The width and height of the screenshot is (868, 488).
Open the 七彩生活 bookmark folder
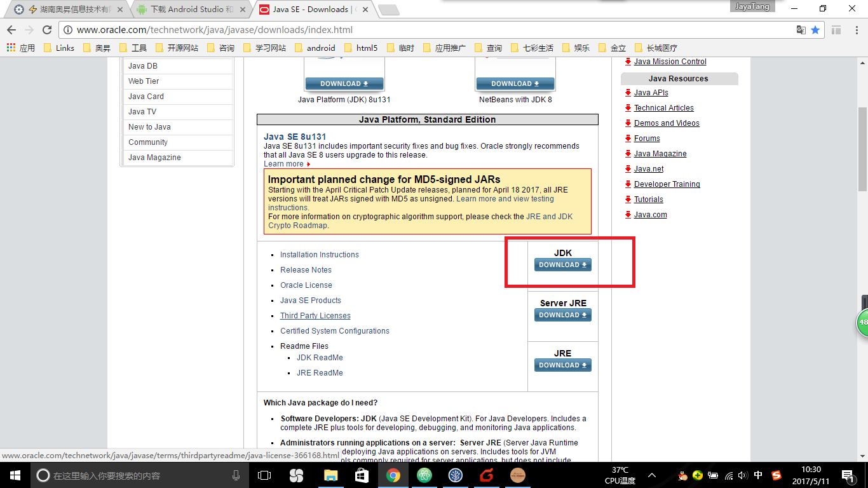(531, 48)
